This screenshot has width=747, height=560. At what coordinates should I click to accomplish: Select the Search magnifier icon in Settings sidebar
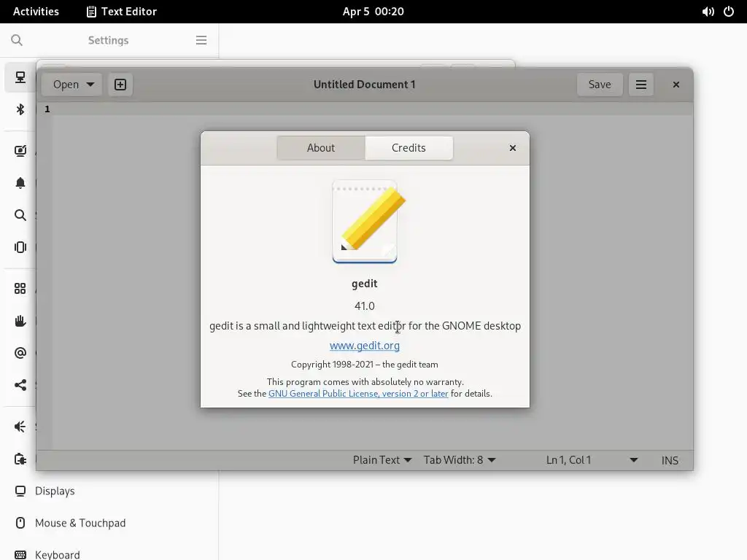(x=20, y=215)
